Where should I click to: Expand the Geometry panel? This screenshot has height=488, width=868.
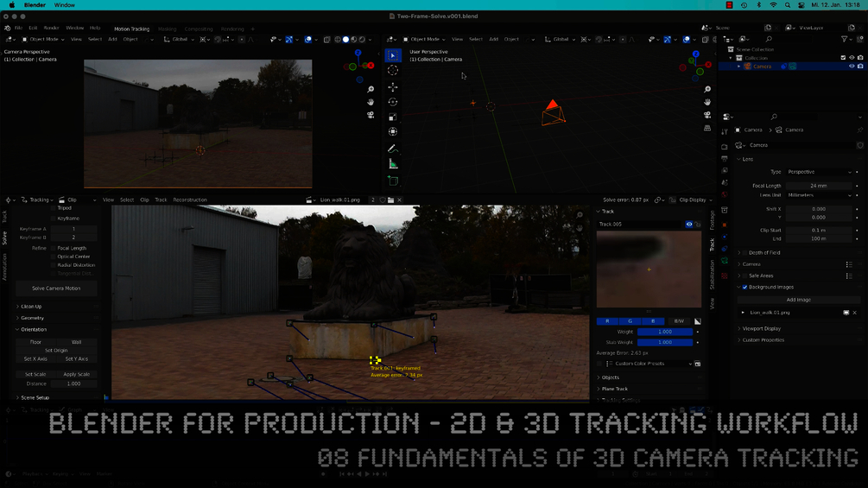[x=32, y=318]
